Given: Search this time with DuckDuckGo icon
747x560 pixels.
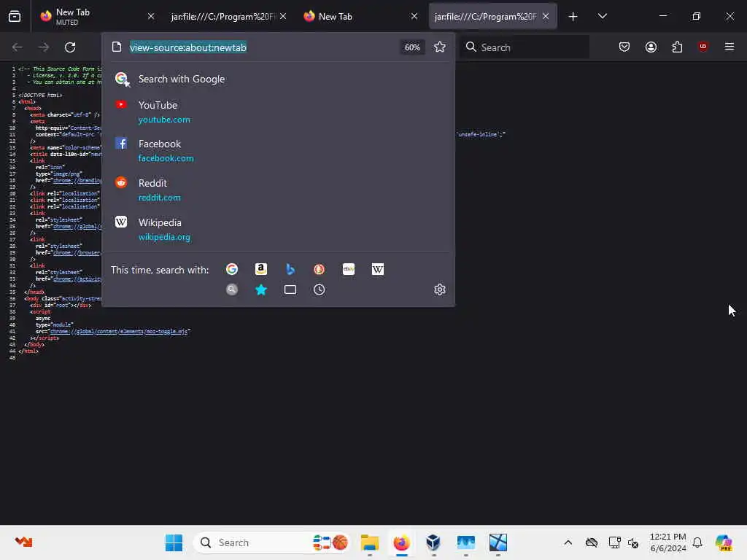Looking at the screenshot, I should click(320, 270).
